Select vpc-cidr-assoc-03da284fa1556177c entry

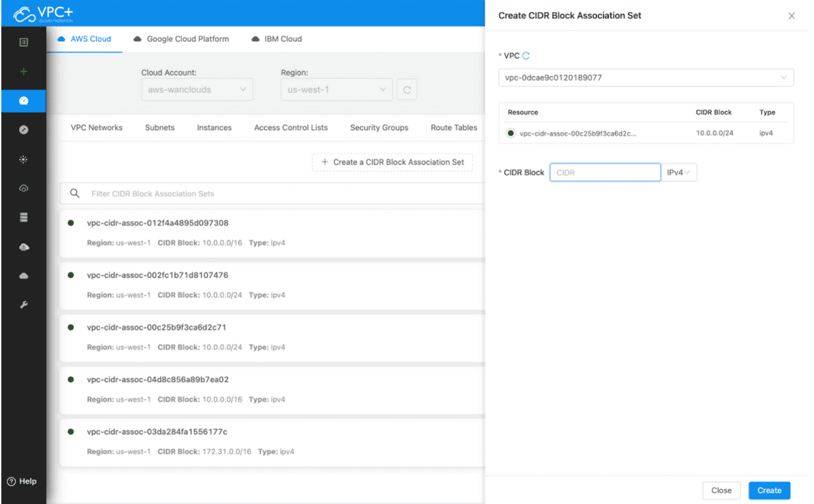point(271,442)
